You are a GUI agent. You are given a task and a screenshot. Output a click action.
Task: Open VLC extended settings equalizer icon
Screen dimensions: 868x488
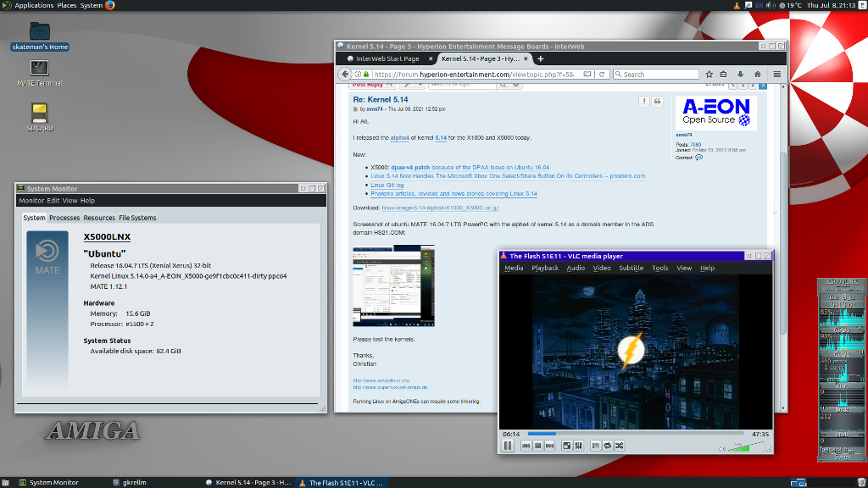coord(578,446)
